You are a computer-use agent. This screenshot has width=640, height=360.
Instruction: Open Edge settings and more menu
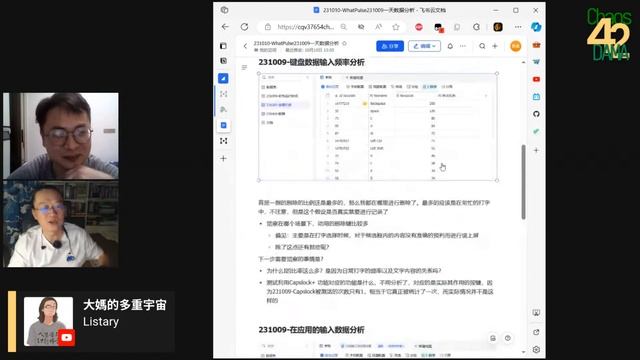(518, 27)
